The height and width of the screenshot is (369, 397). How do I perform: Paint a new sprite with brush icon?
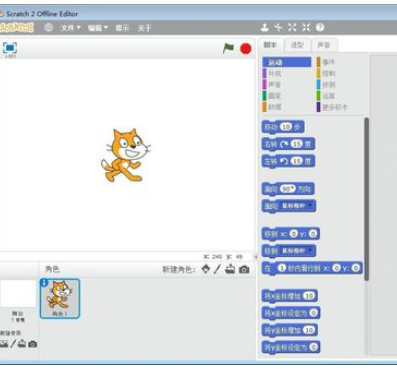coord(217,269)
